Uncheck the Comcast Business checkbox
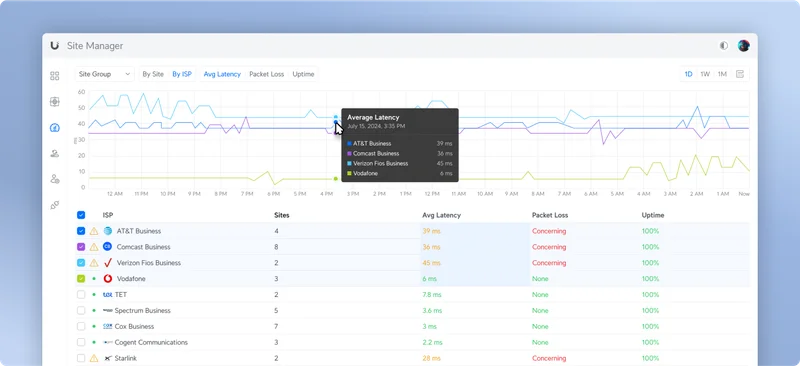800x366 pixels. [x=81, y=247]
